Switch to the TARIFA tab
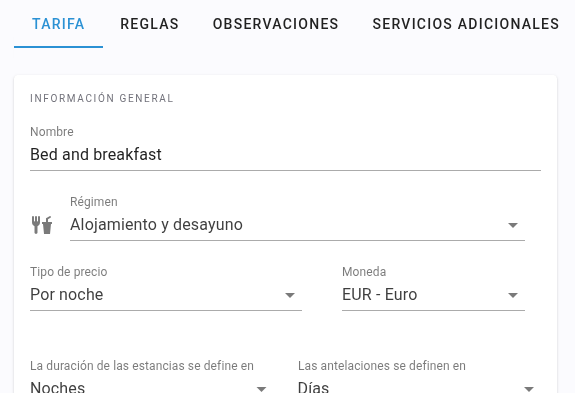The image size is (575, 393). pos(58,24)
